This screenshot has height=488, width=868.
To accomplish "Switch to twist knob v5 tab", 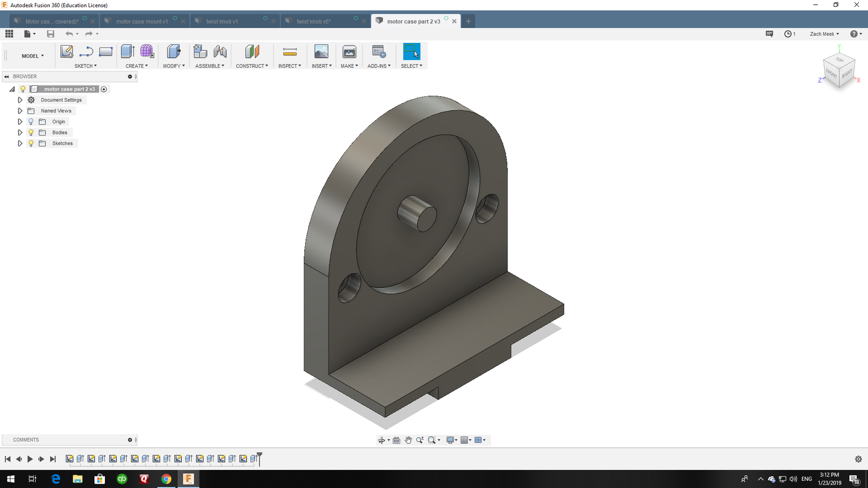I will (x=313, y=21).
